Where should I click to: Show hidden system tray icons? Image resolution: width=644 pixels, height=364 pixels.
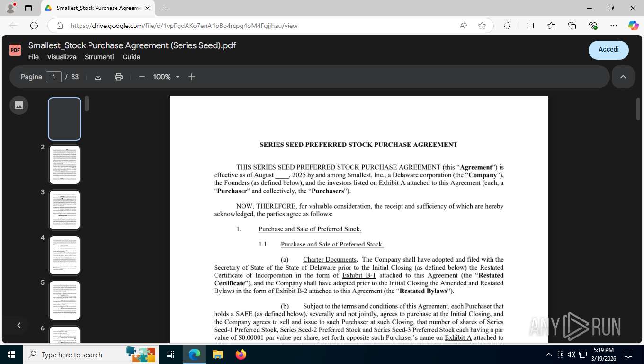tap(549, 355)
